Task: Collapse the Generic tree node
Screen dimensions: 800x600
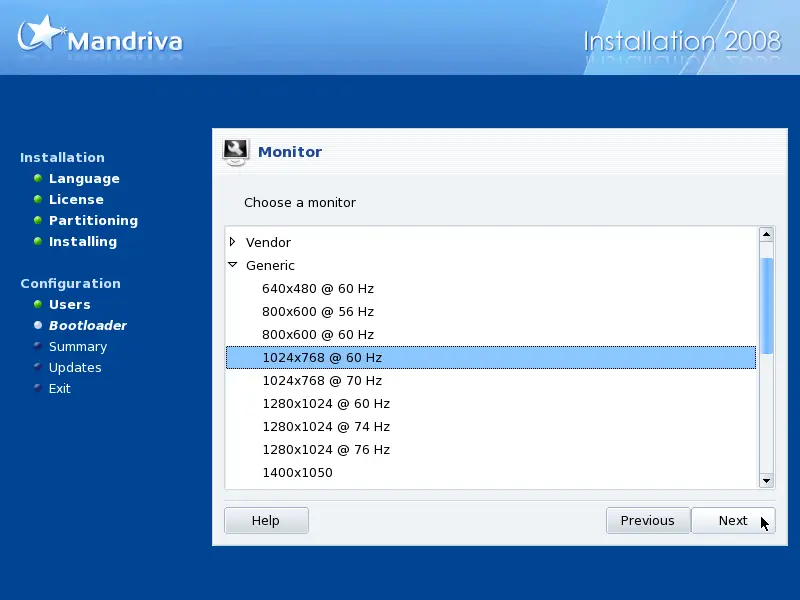Action: [x=233, y=265]
